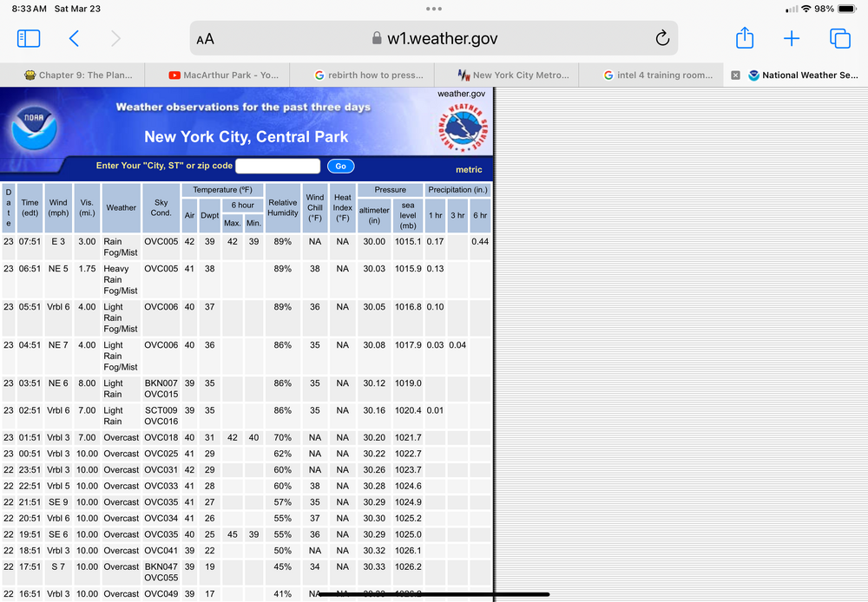Go back to the previous page
Viewport: 868px width, 602px height.
(x=74, y=38)
